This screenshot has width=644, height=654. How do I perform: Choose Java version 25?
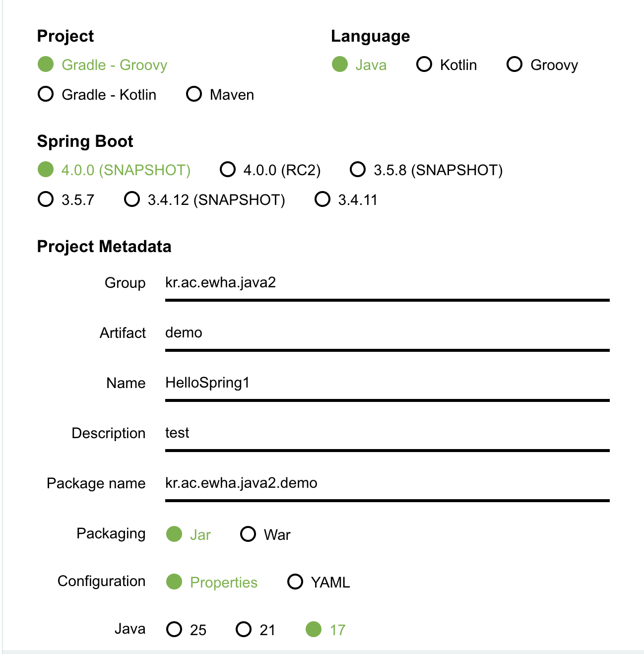(x=174, y=629)
